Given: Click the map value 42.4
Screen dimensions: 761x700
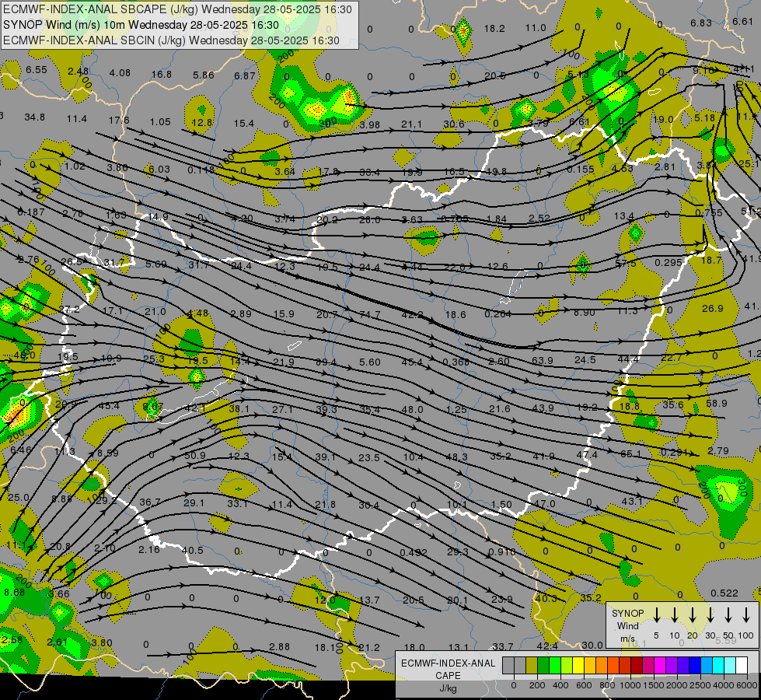Looking at the screenshot, I should pyautogui.click(x=547, y=646).
